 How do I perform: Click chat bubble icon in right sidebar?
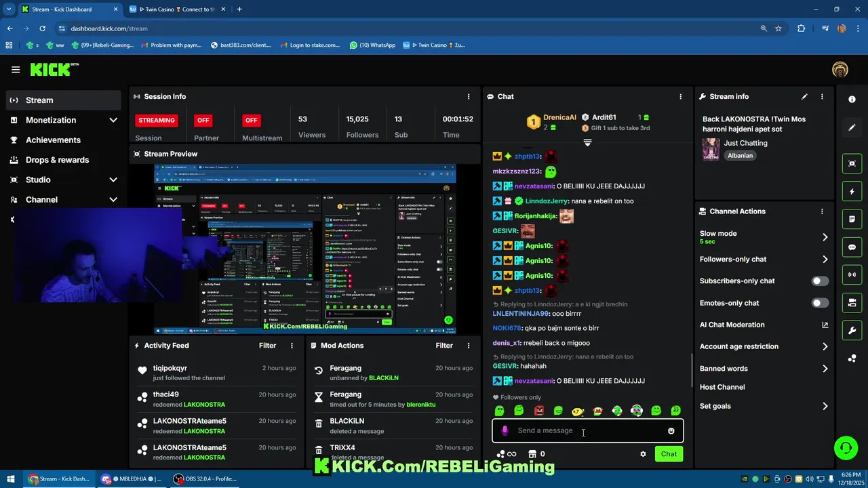(x=852, y=247)
